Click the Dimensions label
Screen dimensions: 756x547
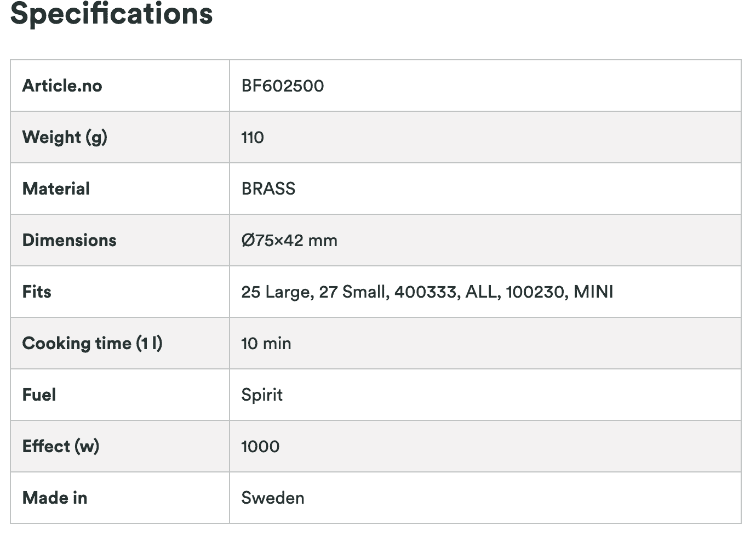click(69, 240)
